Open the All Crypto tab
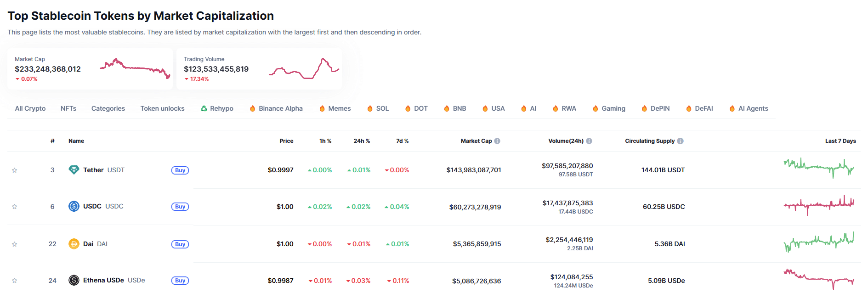 coord(30,108)
